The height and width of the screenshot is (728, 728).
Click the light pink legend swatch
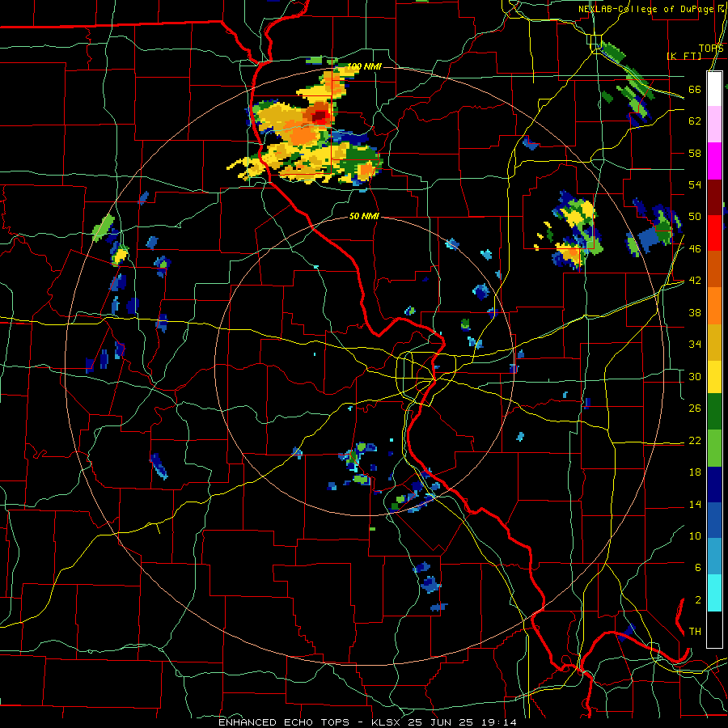click(x=714, y=125)
